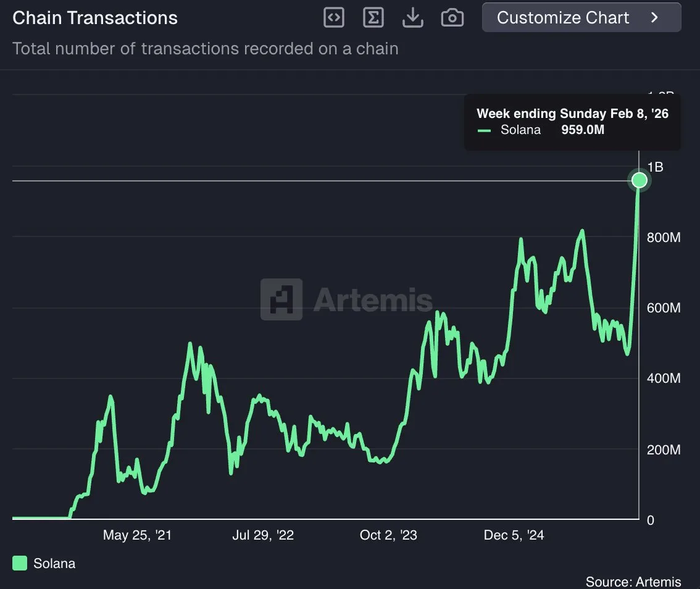Take a chart screenshot with the camera icon
Image resolution: width=700 pixels, height=589 pixels.
(x=452, y=17)
